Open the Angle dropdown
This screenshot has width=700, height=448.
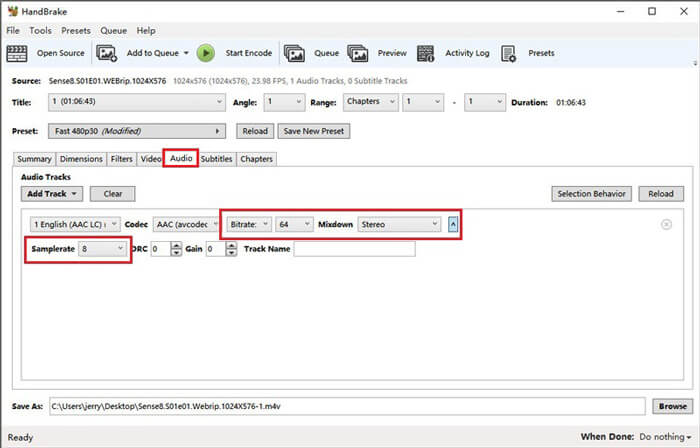[284, 102]
